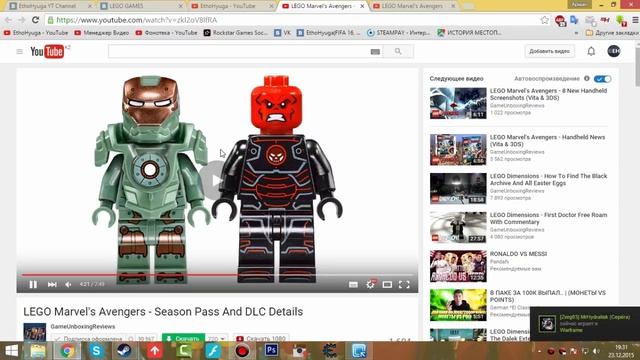Open 'Менеджер Видео' bookmark

[x=102, y=33]
